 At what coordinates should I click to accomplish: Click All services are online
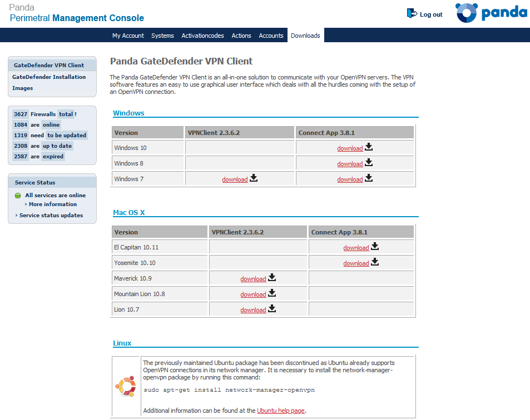[x=56, y=195]
